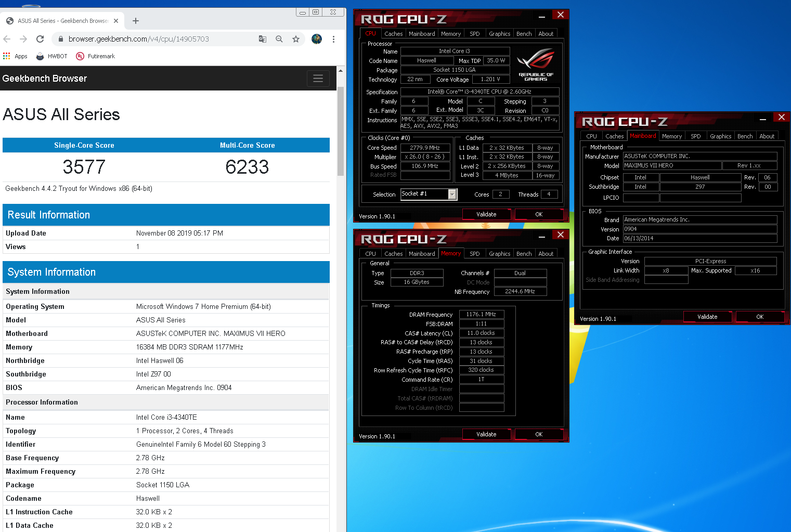
Task: Open the Chrome three-dot menu
Action: [x=333, y=39]
